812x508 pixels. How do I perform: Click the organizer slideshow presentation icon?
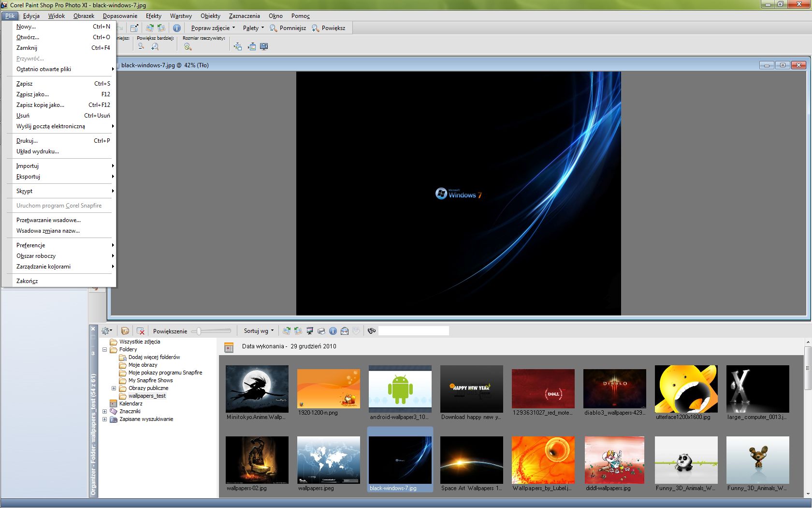[x=310, y=331]
